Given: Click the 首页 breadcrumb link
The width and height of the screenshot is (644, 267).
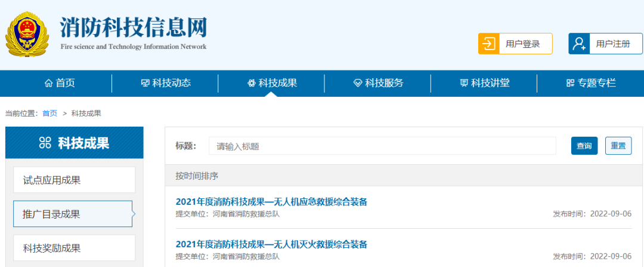Looking at the screenshot, I should click(x=49, y=113).
